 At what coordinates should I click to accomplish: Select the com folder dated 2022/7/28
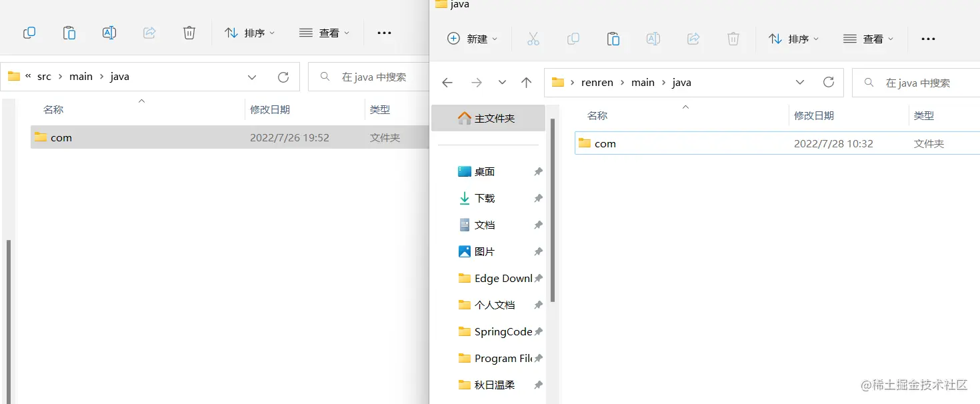click(x=777, y=143)
